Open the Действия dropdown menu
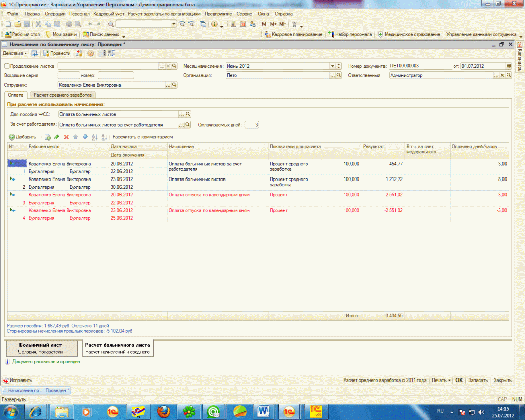The image size is (525, 420). [15, 53]
